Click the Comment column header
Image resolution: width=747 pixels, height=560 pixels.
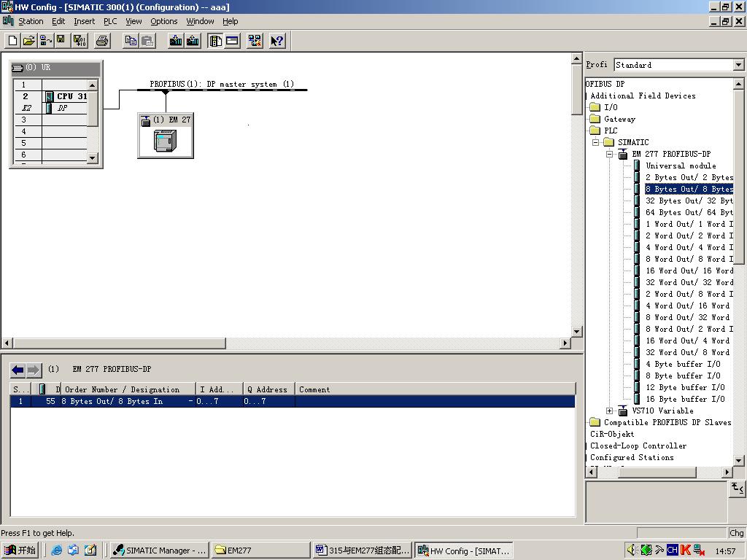(435, 389)
